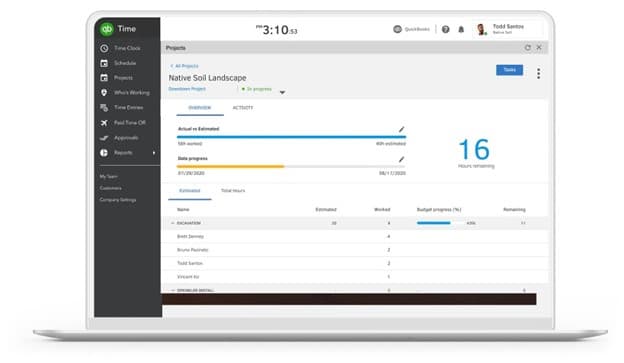Expand the In progress status dropdown

click(282, 92)
